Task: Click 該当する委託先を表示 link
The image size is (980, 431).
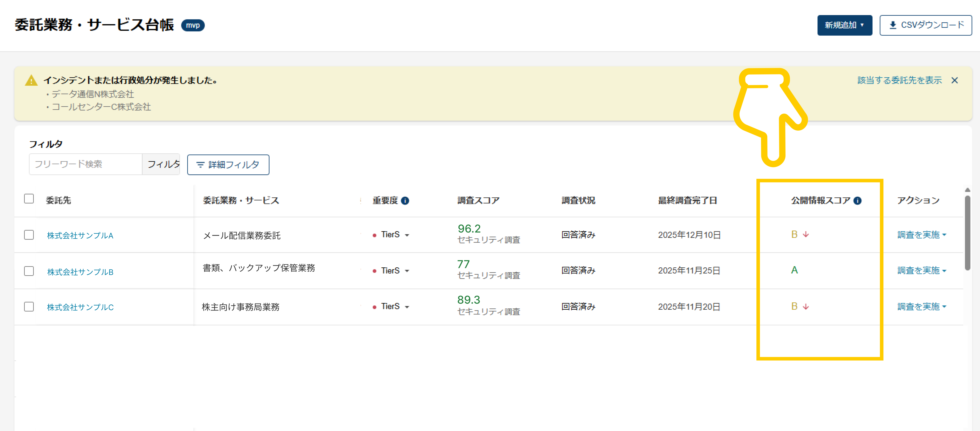Action: point(900,81)
